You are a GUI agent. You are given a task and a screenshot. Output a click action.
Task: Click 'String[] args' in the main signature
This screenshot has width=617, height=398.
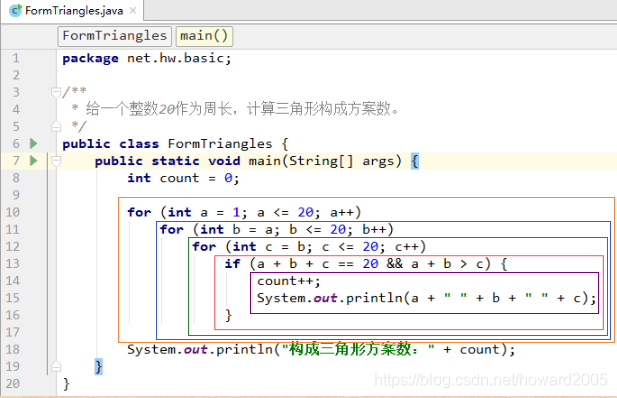(x=341, y=161)
